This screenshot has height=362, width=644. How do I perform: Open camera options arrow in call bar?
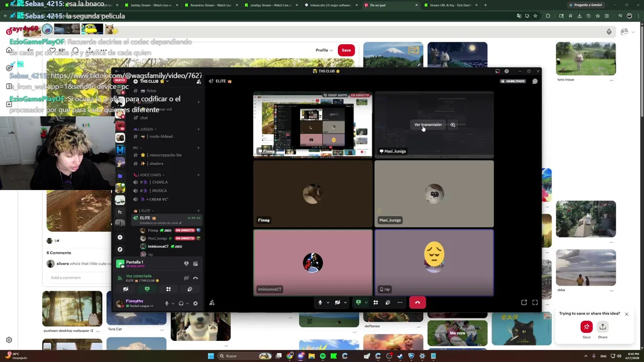pyautogui.click(x=345, y=303)
